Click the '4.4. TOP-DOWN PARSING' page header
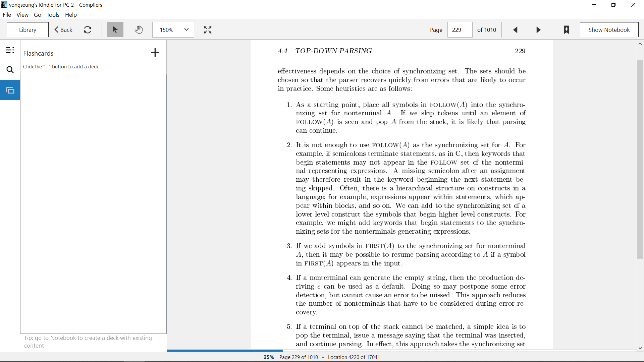The height and width of the screenshot is (362, 644). click(325, 51)
